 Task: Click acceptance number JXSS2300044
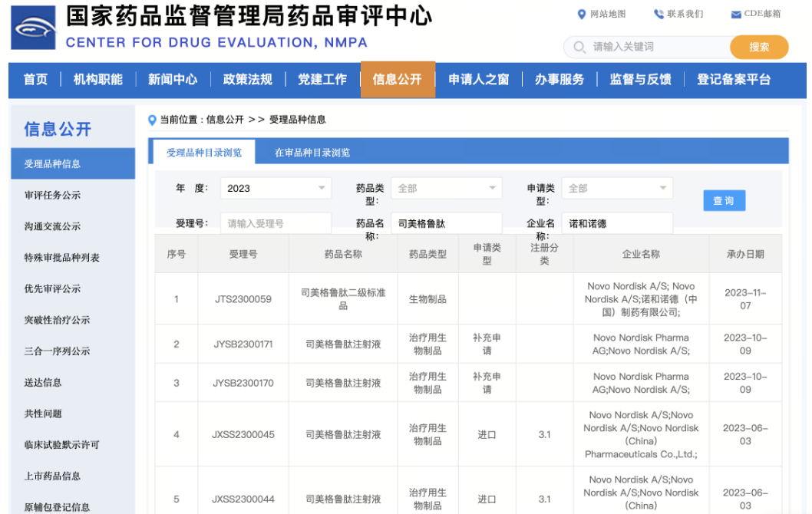(x=243, y=499)
